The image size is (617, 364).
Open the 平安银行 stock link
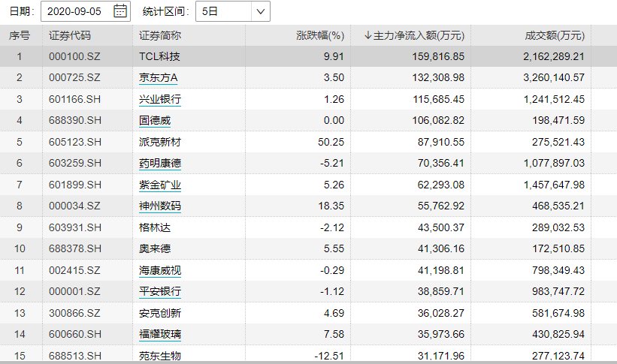point(160,291)
